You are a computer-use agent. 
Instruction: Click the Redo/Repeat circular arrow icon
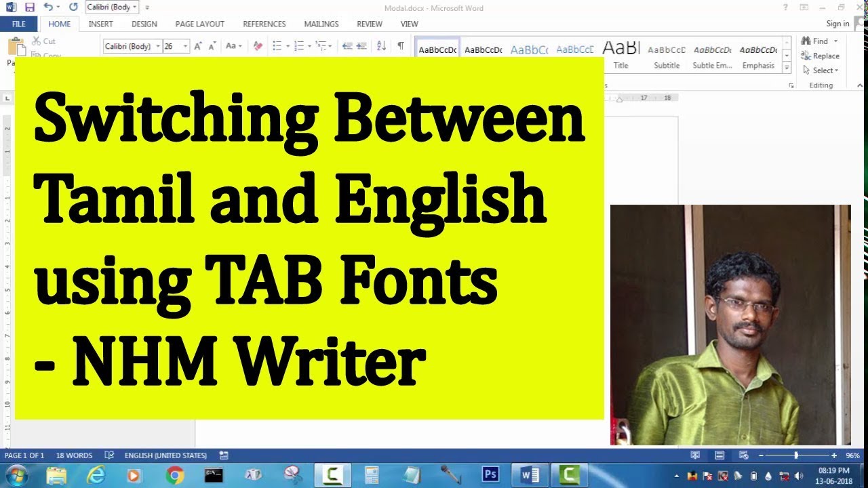[x=73, y=7]
